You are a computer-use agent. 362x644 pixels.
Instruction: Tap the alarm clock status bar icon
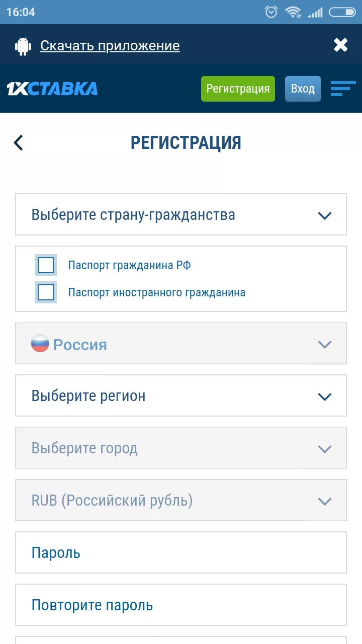click(271, 12)
